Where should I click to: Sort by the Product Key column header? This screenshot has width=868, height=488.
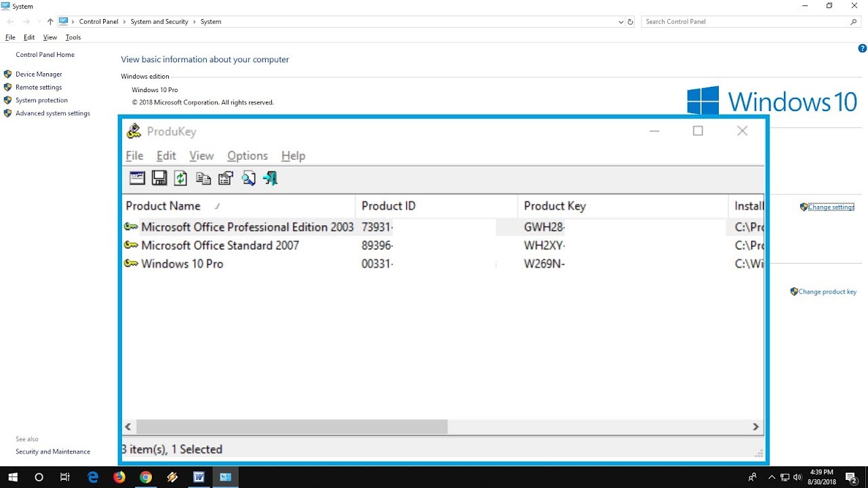[623, 206]
